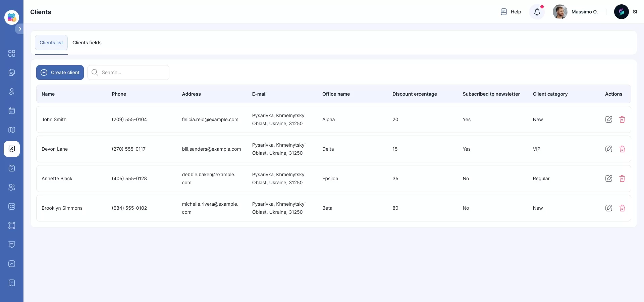Open the map icon in the left sidebar
The image size is (644, 302).
12,130
